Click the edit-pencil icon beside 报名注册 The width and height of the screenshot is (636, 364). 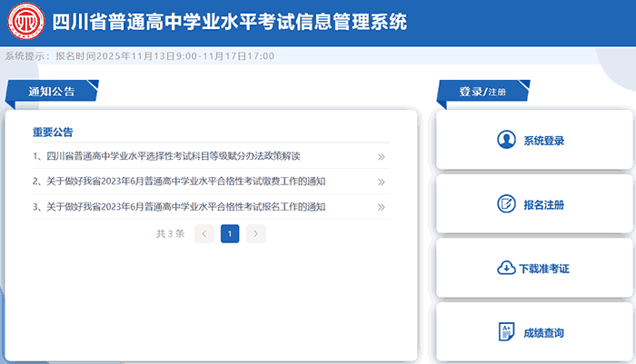pos(506,204)
